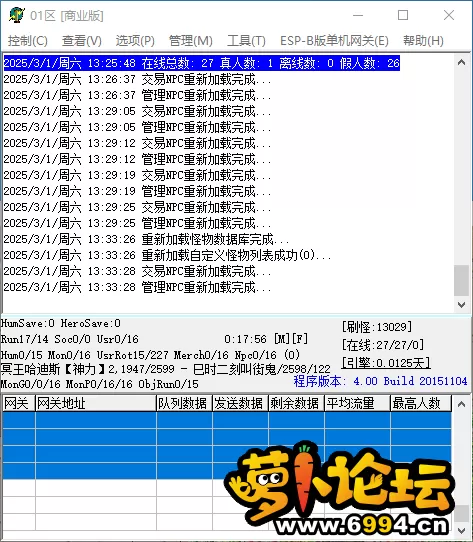
Task: Select 13:29:25 管理NPC重新加载完成 log line
Action: click(138, 223)
